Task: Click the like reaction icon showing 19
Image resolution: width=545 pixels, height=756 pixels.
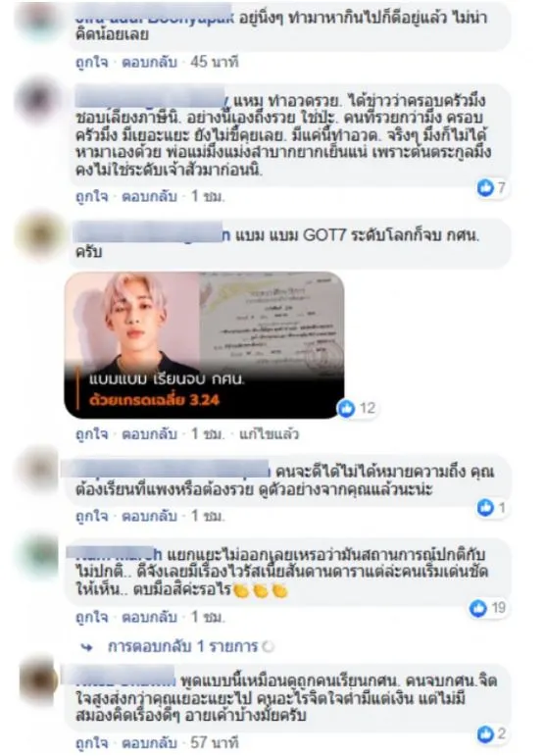Action: [478, 608]
